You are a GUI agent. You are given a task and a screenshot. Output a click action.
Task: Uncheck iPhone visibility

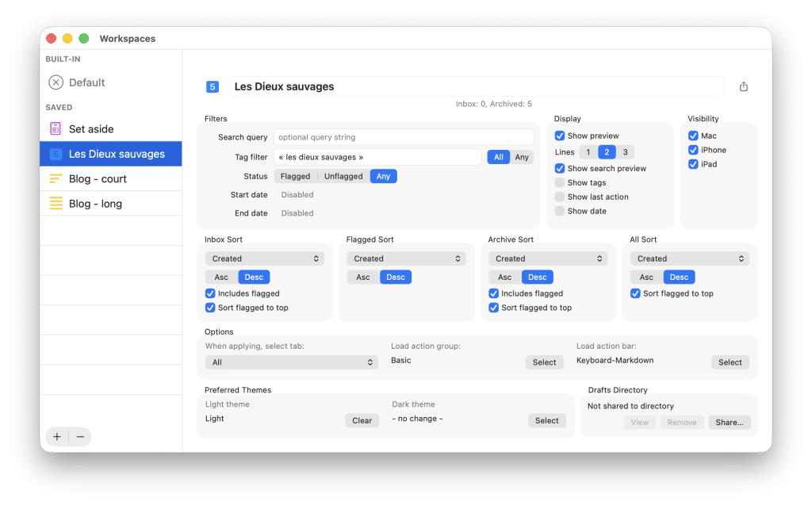point(693,150)
